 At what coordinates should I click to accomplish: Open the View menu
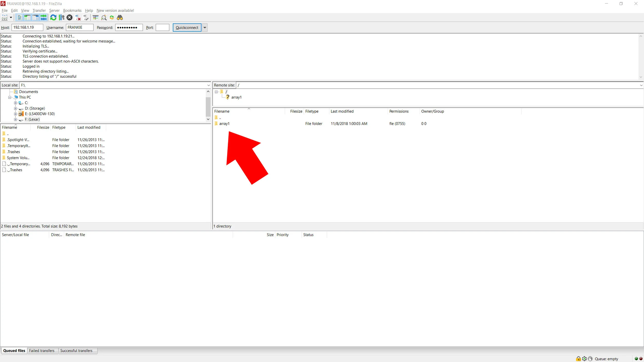tap(25, 11)
